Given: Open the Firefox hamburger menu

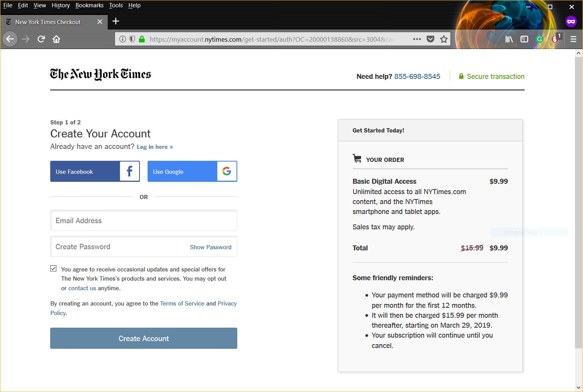Looking at the screenshot, I should tap(573, 39).
